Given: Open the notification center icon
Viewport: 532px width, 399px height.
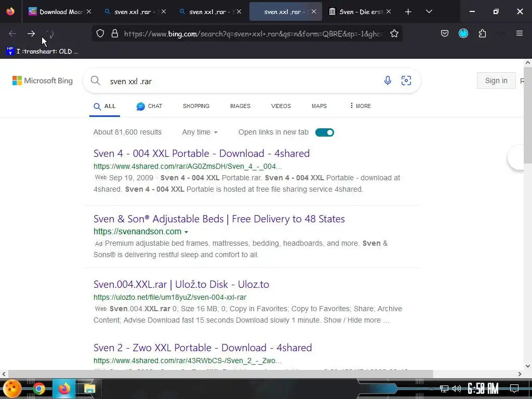Looking at the screenshot, I should 514,389.
